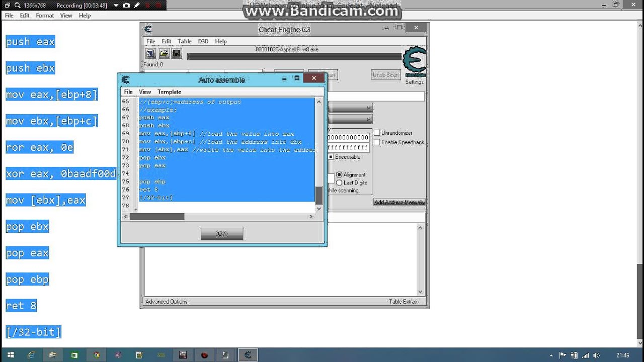Enable Unrandomizer checkbox
644x362 pixels.
377,133
